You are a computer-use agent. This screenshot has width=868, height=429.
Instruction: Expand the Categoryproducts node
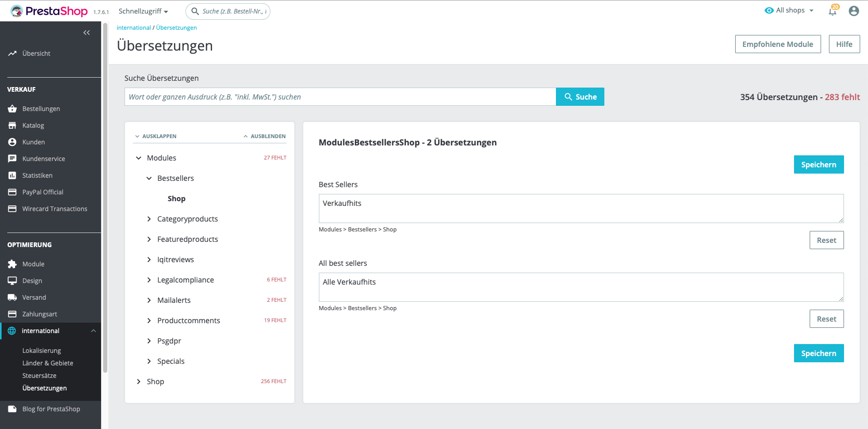[x=149, y=219]
